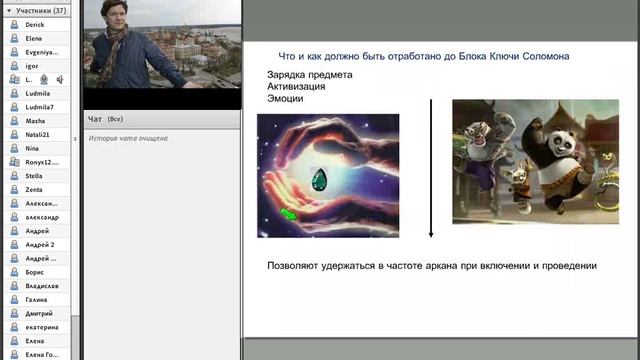The height and width of the screenshot is (360, 640).
Task: Click the Эмоции line on slide
Action: [x=285, y=98]
